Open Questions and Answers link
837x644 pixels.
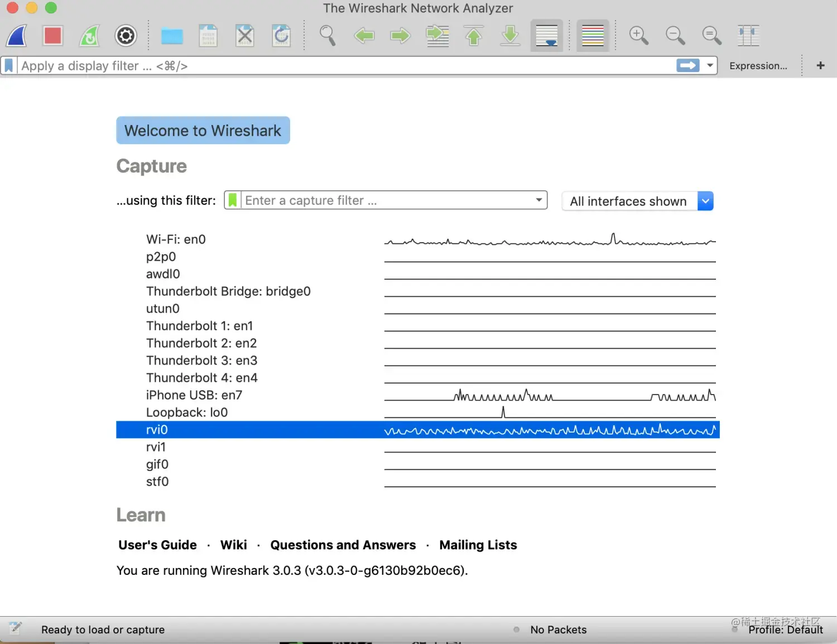[x=343, y=545]
